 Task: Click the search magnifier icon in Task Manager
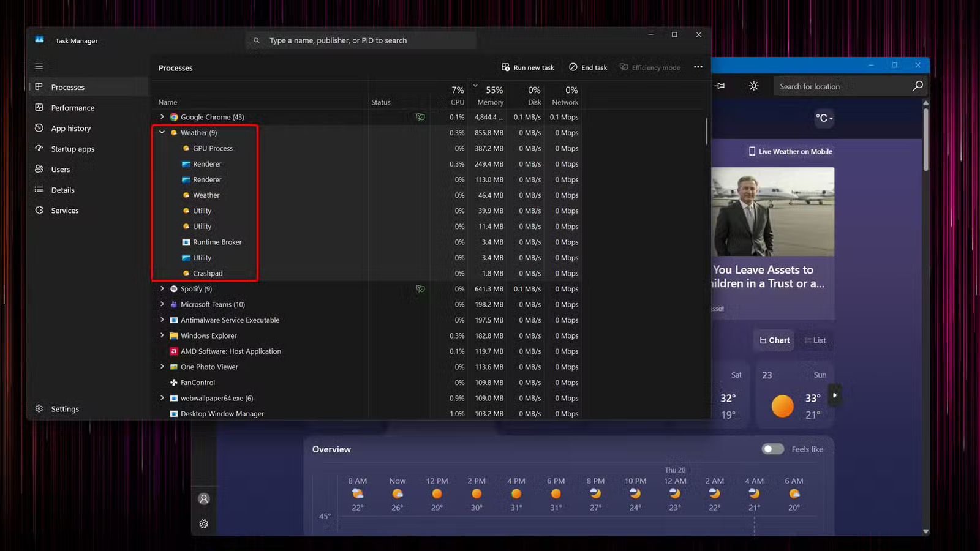click(x=257, y=40)
